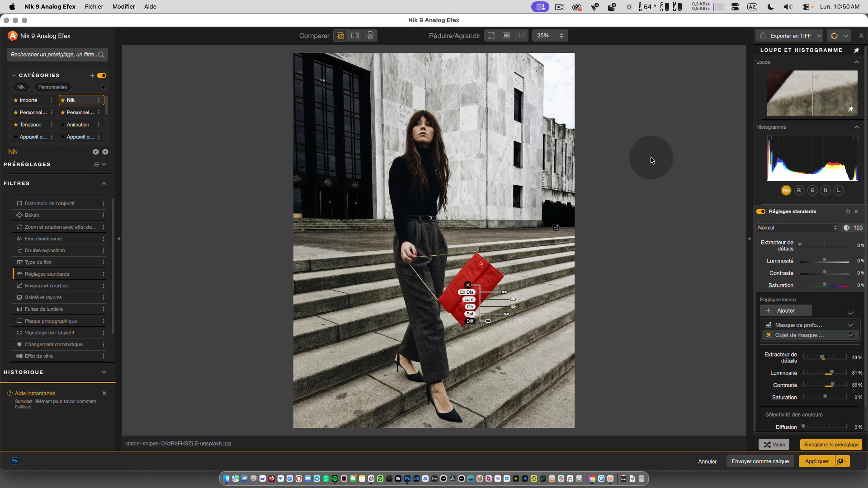Viewport: 868px width, 488px height.
Task: Click the Bokeh filter options dots
Action: pyautogui.click(x=103, y=216)
